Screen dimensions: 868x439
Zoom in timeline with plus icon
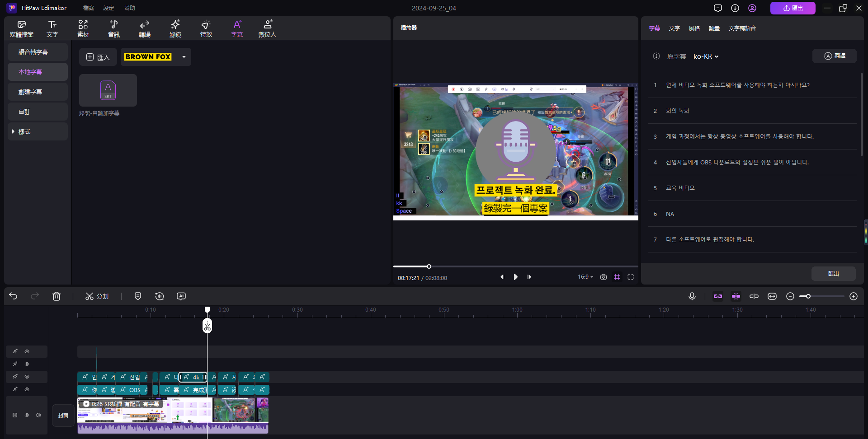854,296
